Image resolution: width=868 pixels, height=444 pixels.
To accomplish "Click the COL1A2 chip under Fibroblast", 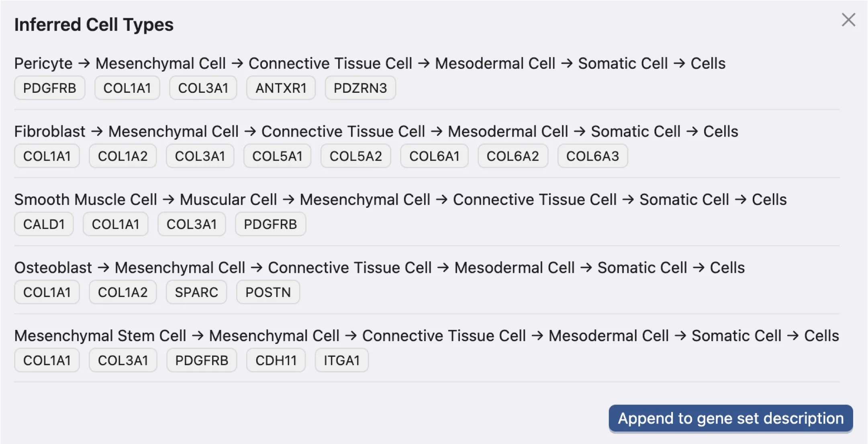I will [x=123, y=156].
